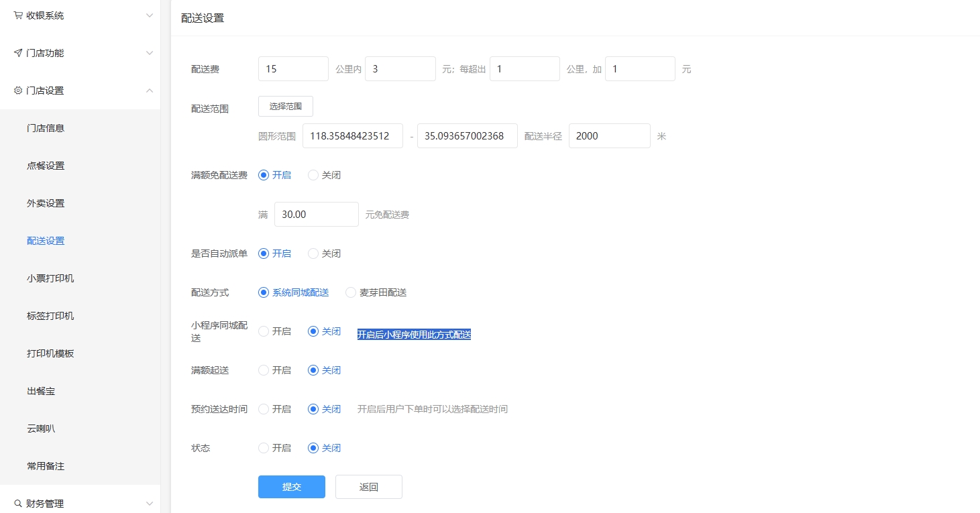Go to 外卖设置 sidebar item

point(46,203)
